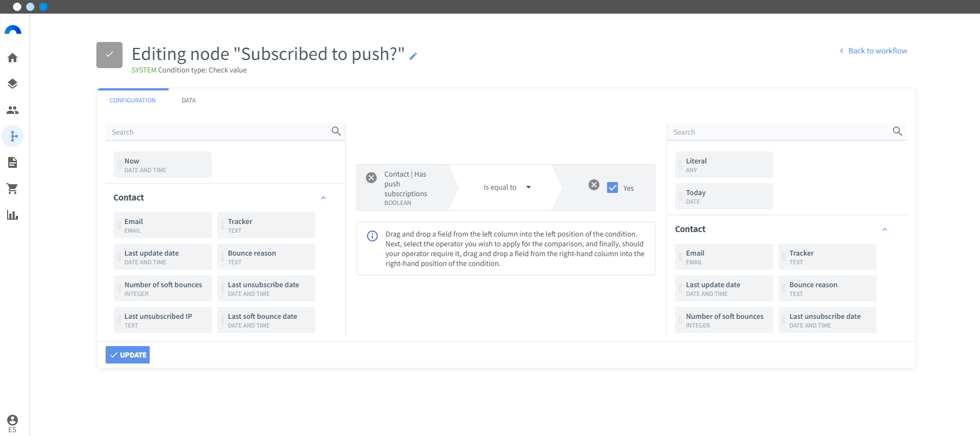Collapse the left Contact section
Image resolution: width=980 pixels, height=436 pixels.
click(x=323, y=198)
